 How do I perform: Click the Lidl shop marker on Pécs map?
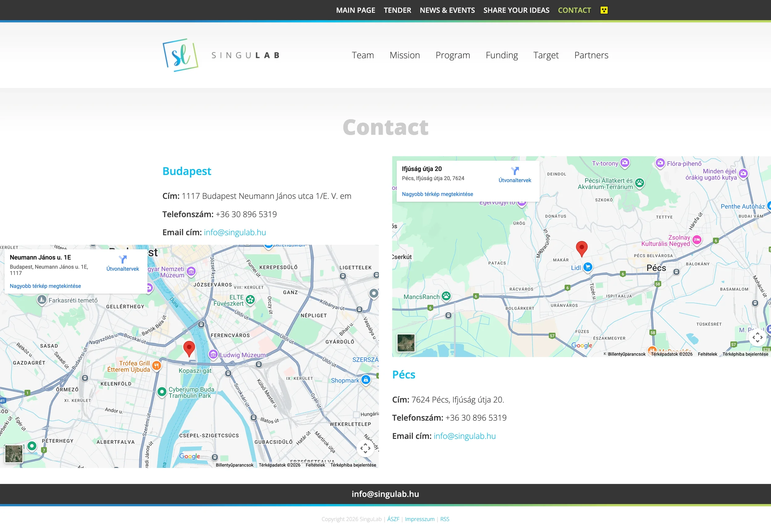[588, 267]
